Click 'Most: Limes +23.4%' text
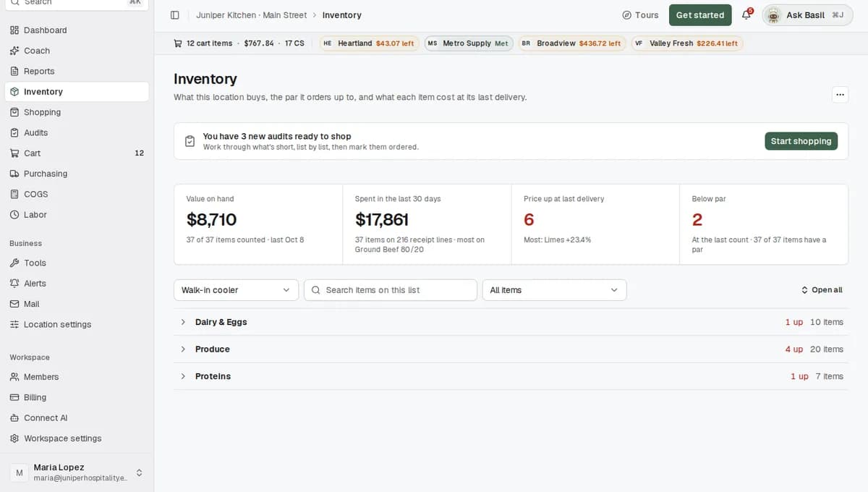Viewport: 868px width, 492px height. pos(557,239)
